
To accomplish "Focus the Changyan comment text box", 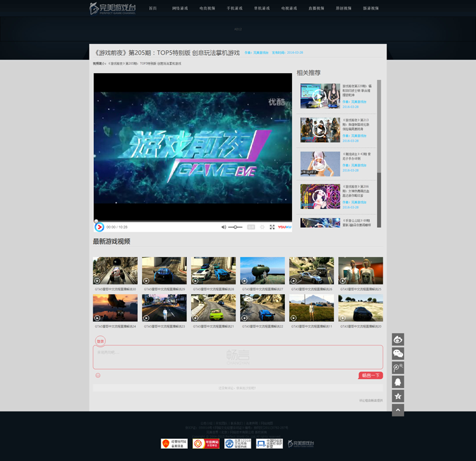I will tap(238, 357).
